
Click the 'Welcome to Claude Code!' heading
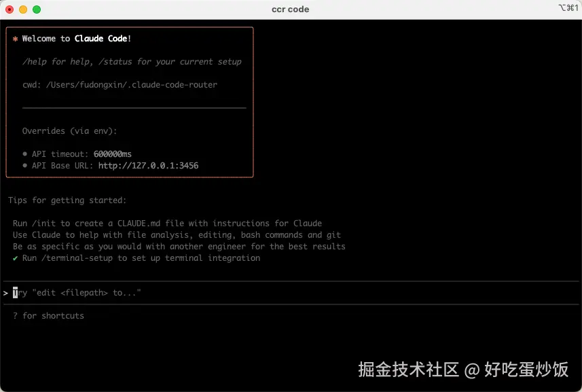77,39
